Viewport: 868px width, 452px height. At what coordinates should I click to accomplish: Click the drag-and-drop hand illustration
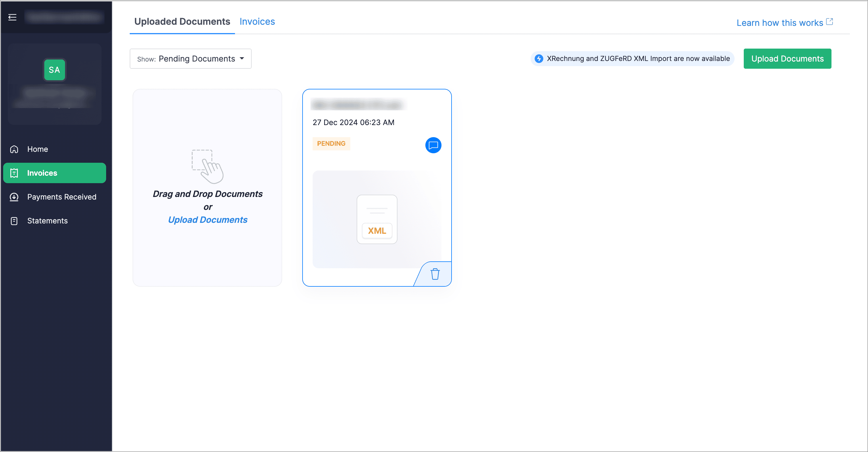[208, 166]
